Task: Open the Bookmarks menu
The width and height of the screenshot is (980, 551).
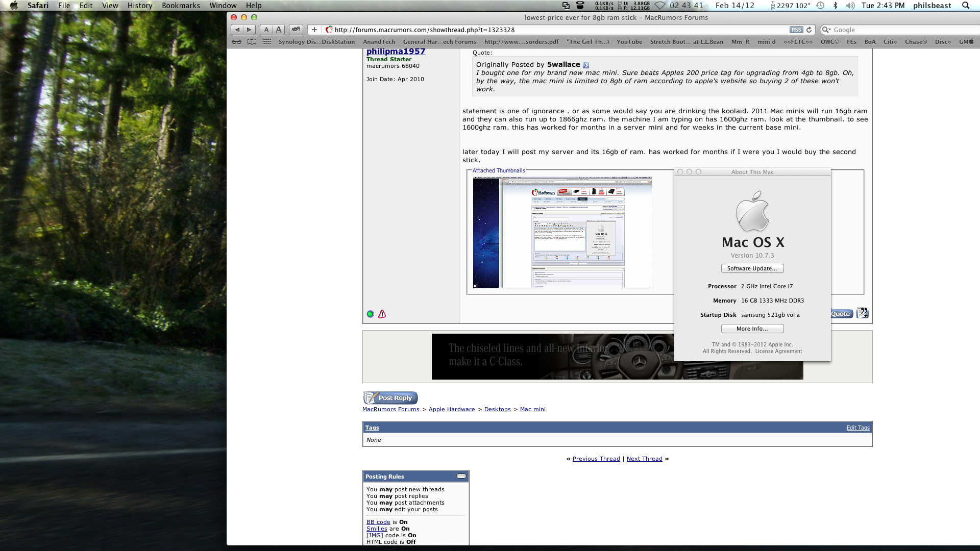Action: [181, 6]
